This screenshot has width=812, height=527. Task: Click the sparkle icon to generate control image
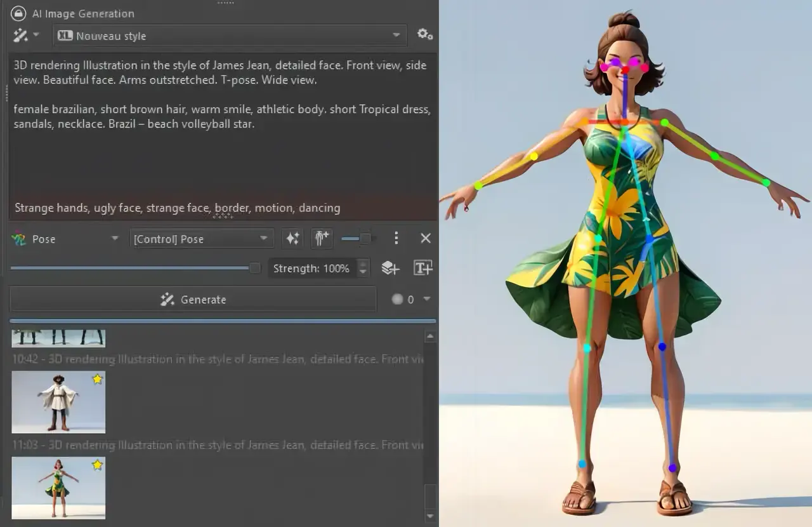292,238
